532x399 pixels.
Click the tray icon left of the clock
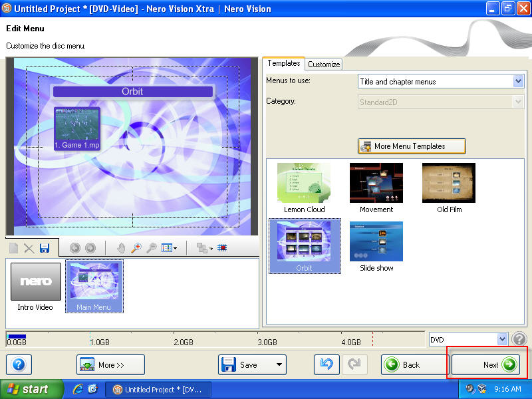(x=481, y=389)
